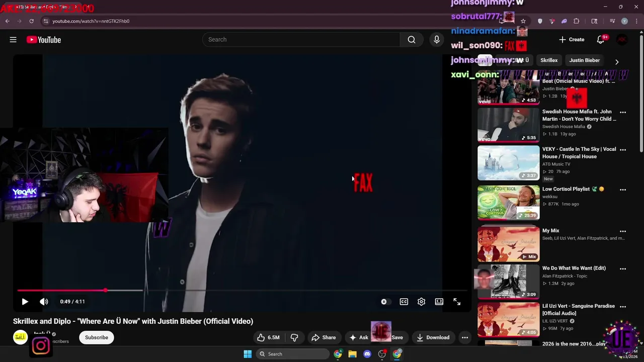
Task: Share the video
Action: tap(324, 337)
